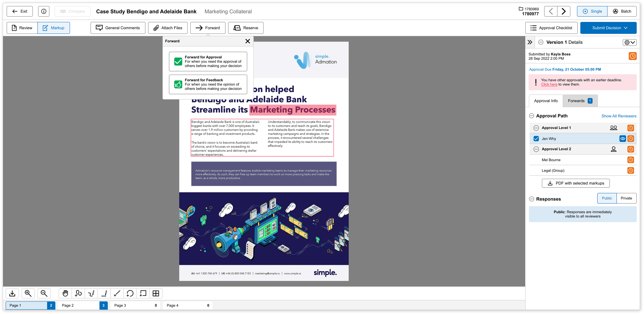The height and width of the screenshot is (314, 644).
Task: Switch to Single mode
Action: click(592, 11)
